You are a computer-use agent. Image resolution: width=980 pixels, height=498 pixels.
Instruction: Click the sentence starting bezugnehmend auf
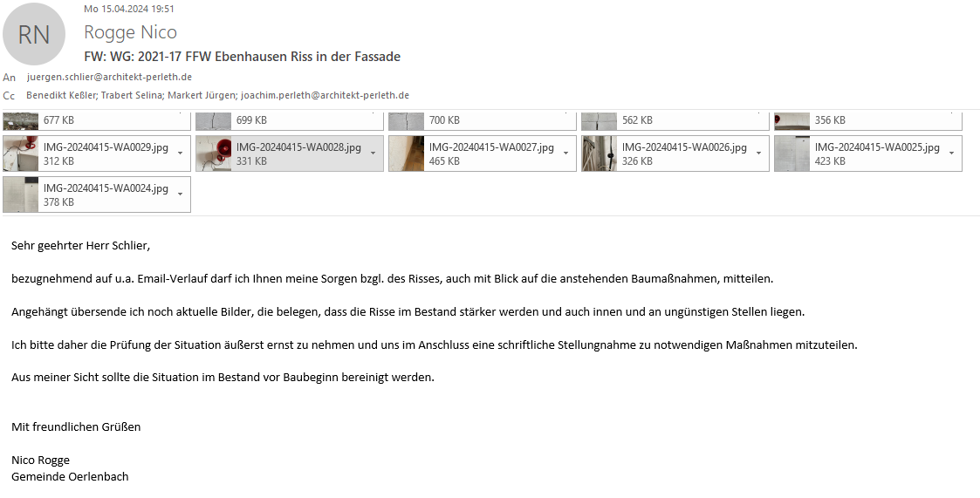(x=393, y=279)
